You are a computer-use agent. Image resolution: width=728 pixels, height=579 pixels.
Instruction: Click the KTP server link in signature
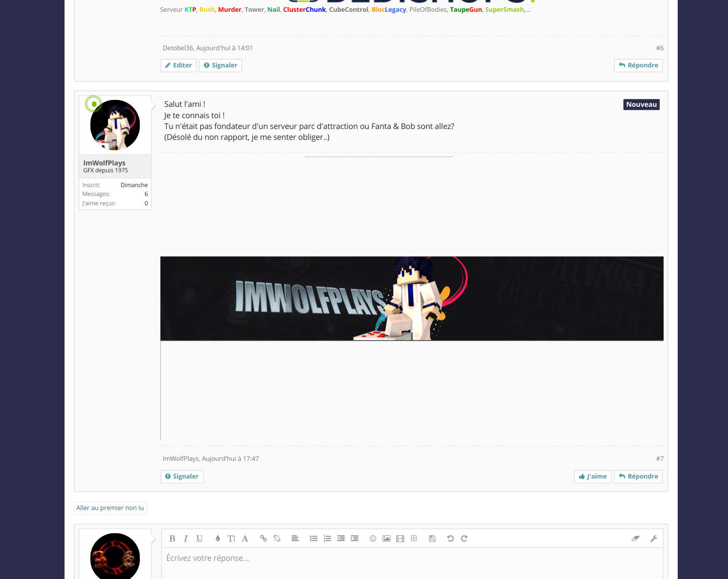click(190, 10)
